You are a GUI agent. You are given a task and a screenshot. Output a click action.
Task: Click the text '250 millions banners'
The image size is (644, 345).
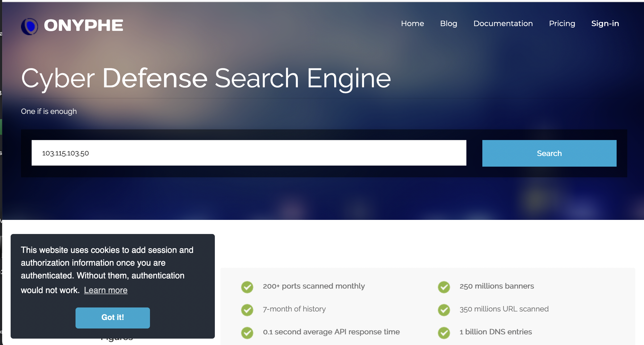coord(497,286)
